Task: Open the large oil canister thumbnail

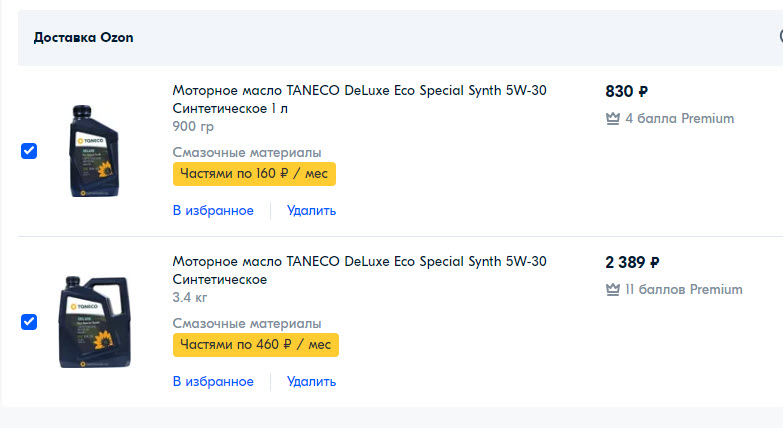Action: [x=95, y=322]
